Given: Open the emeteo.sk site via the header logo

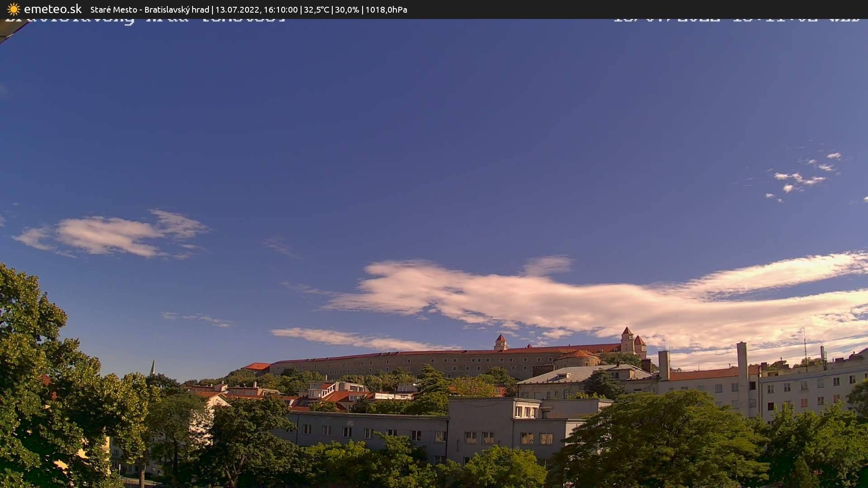Looking at the screenshot, I should click(x=53, y=9).
